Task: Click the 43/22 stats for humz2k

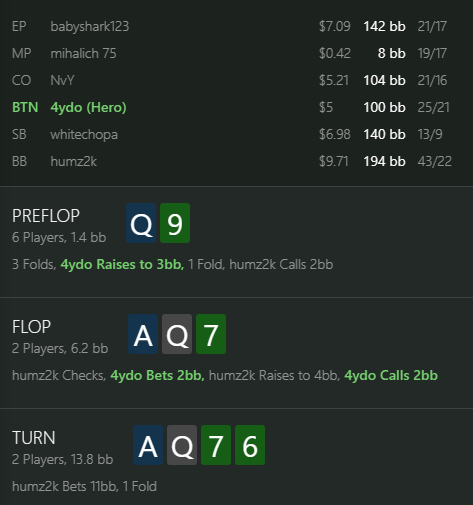Action: tap(435, 161)
